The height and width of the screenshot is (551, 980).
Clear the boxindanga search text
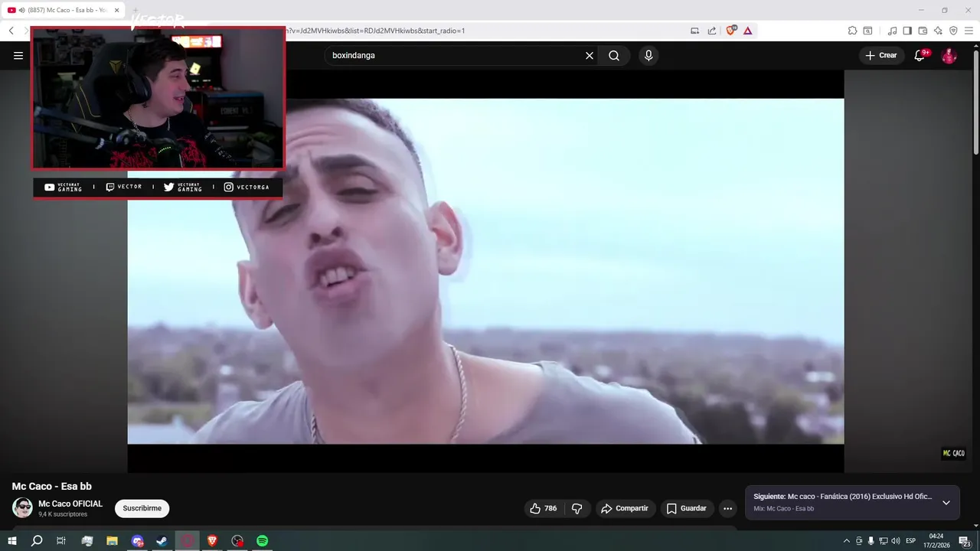coord(590,56)
